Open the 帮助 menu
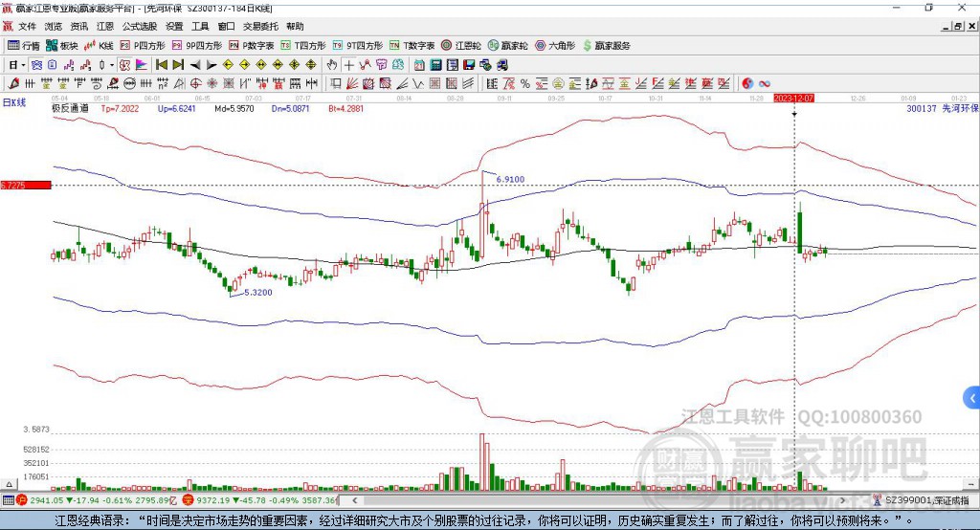Image resolution: width=980 pixels, height=530 pixels. coord(295,26)
